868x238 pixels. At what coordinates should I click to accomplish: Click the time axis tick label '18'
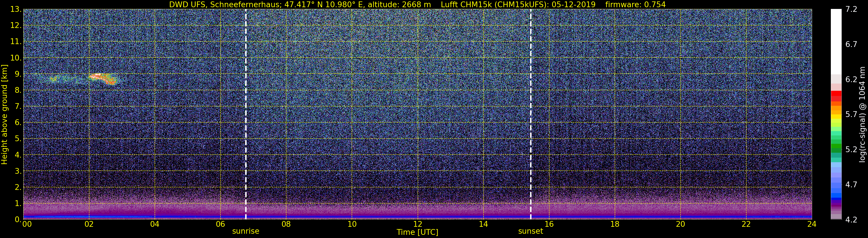[614, 224]
